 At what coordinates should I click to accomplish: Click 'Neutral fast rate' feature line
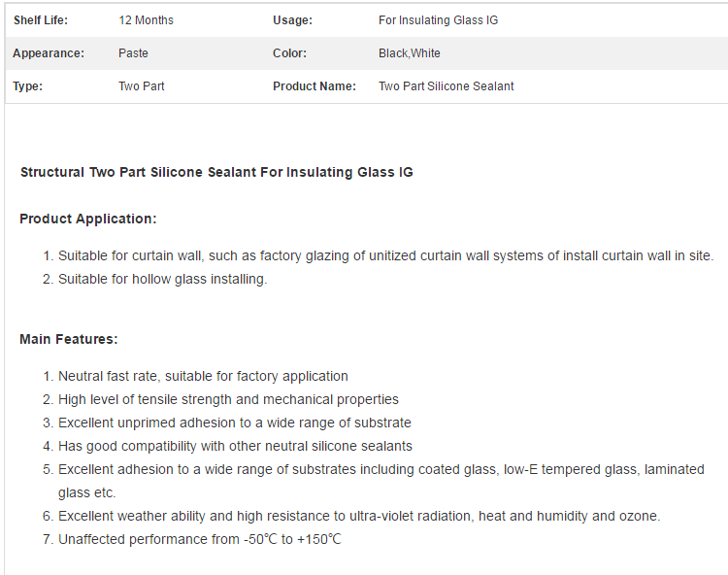[203, 376]
